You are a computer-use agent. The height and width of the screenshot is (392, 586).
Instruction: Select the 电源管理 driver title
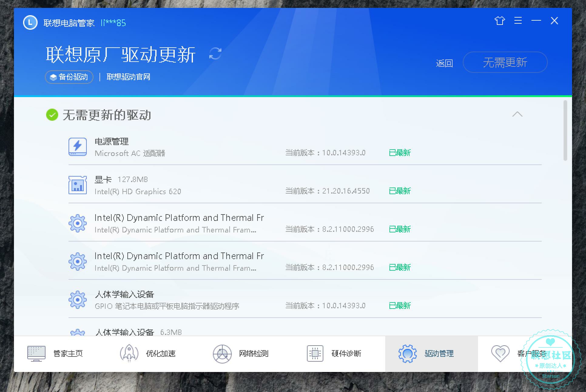point(112,142)
